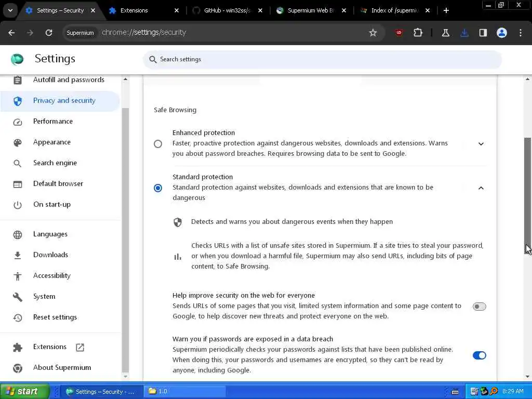The width and height of the screenshot is (532, 399).
Task: Click the Default browser window icon
Action: click(17, 184)
